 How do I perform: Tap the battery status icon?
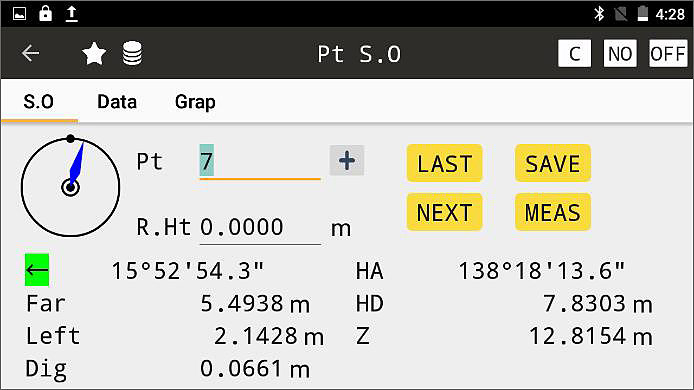pos(643,14)
